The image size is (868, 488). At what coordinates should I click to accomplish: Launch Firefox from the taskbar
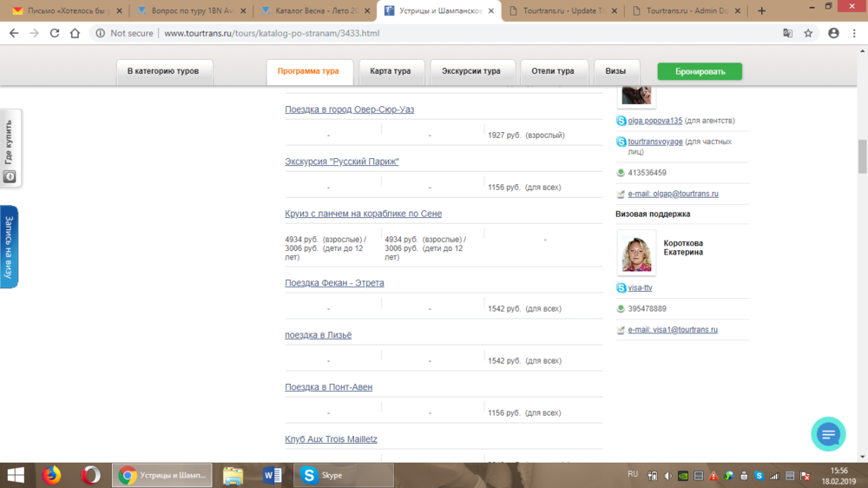[x=51, y=475]
